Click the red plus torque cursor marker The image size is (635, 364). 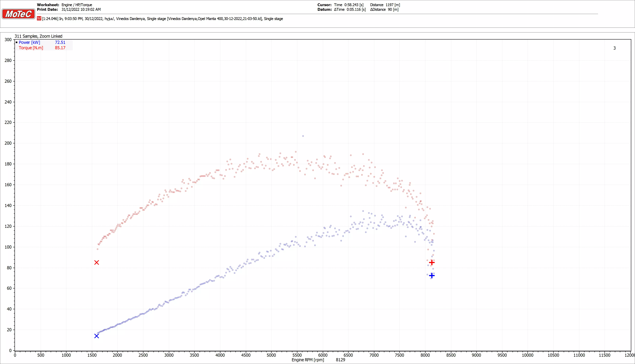click(432, 263)
